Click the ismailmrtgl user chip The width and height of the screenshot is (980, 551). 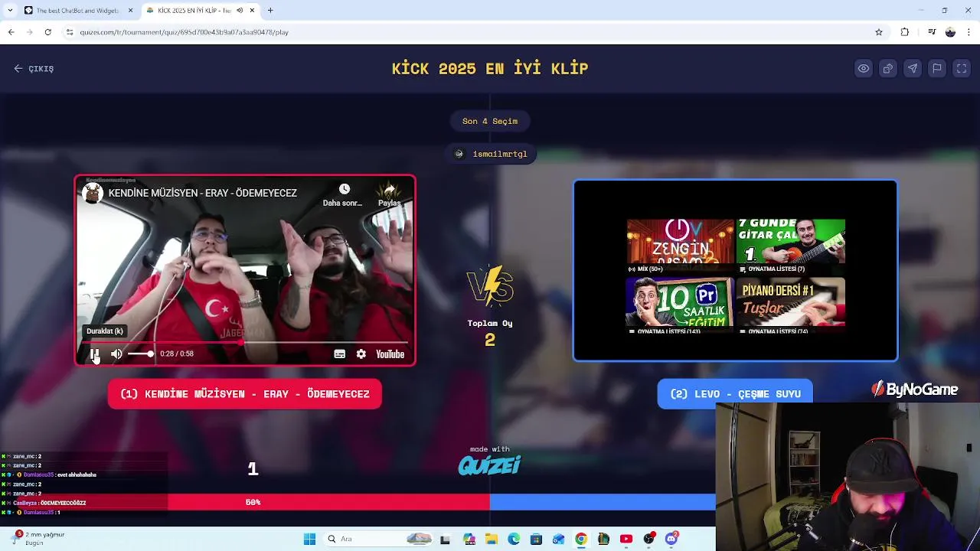tap(490, 154)
